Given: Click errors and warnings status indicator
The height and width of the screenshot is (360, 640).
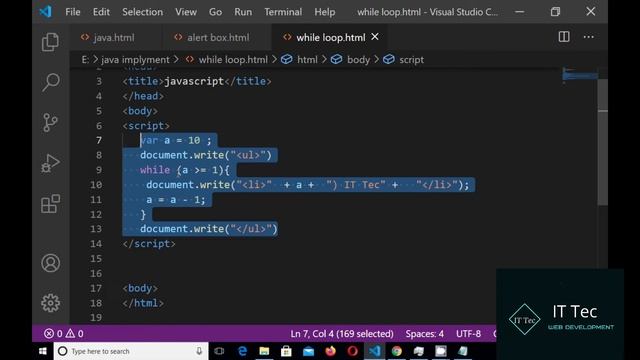Looking at the screenshot, I should [x=64, y=333].
